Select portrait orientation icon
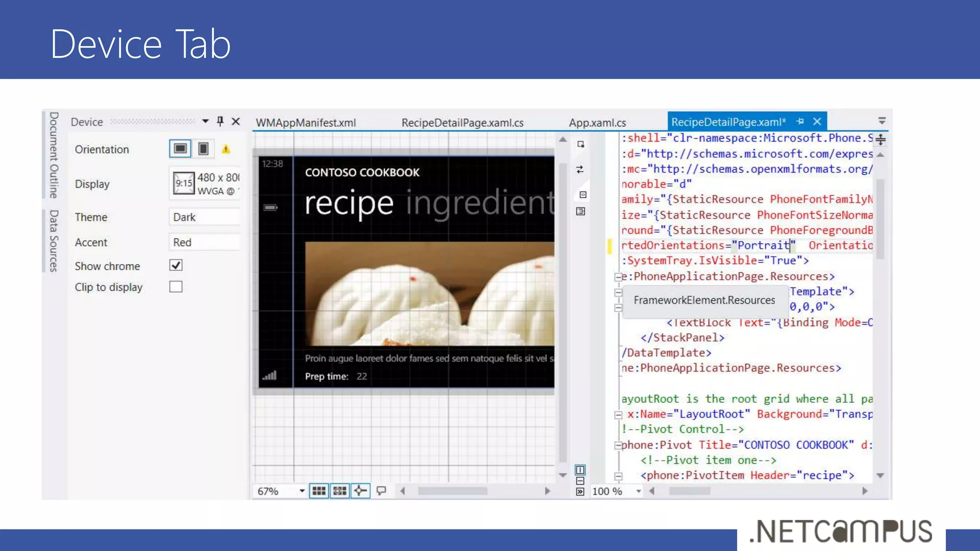980x551 pixels. click(203, 149)
